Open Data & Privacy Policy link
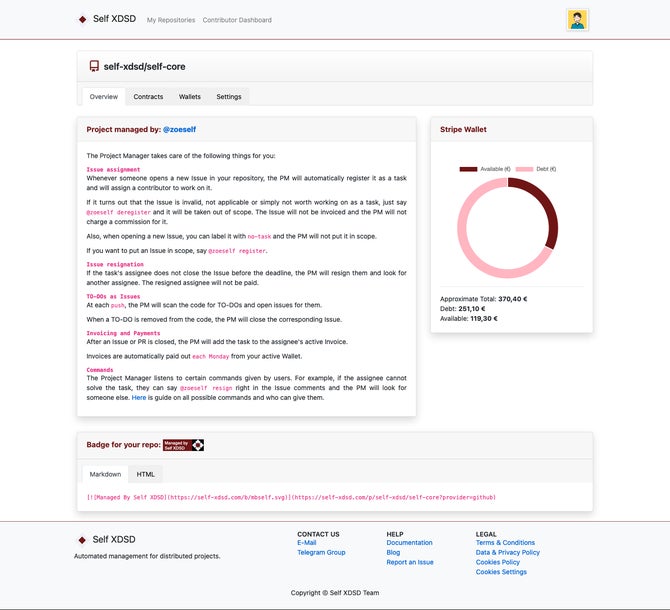This screenshot has height=610, width=670. point(508,552)
